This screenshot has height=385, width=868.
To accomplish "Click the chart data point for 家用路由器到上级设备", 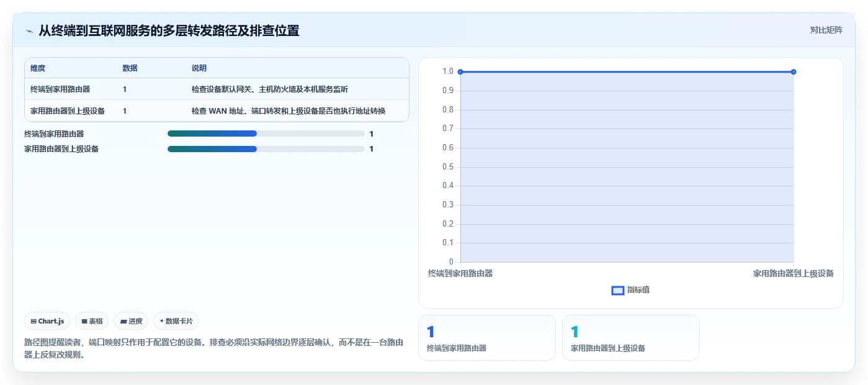I will point(794,72).
